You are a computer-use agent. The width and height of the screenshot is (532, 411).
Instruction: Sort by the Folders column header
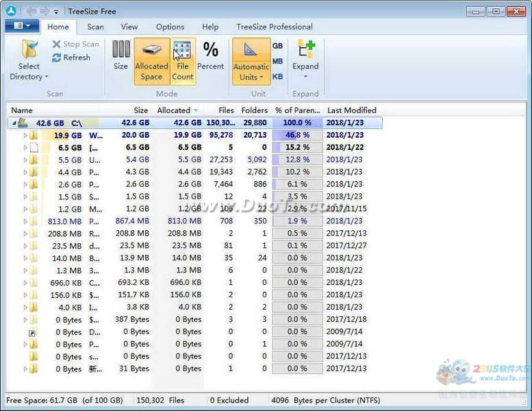click(255, 110)
